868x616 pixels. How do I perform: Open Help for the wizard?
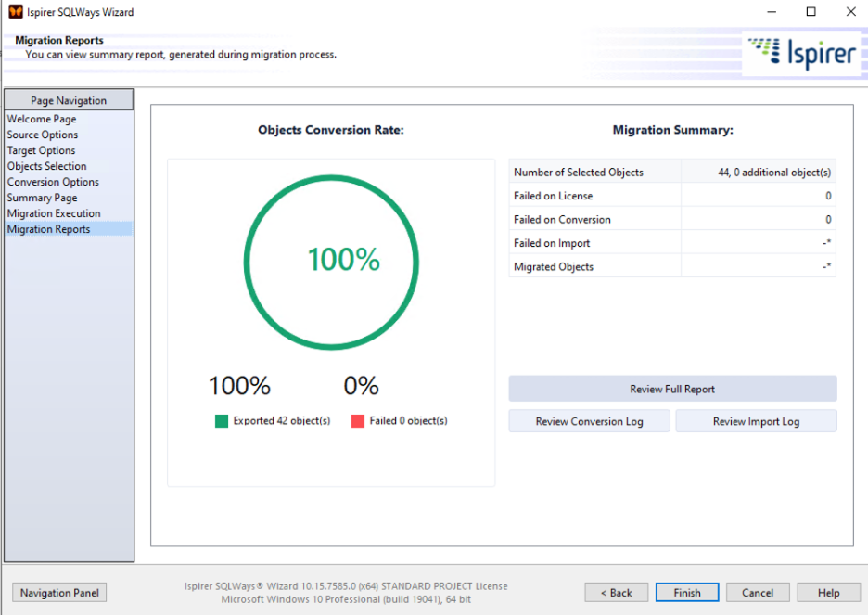tap(826, 592)
